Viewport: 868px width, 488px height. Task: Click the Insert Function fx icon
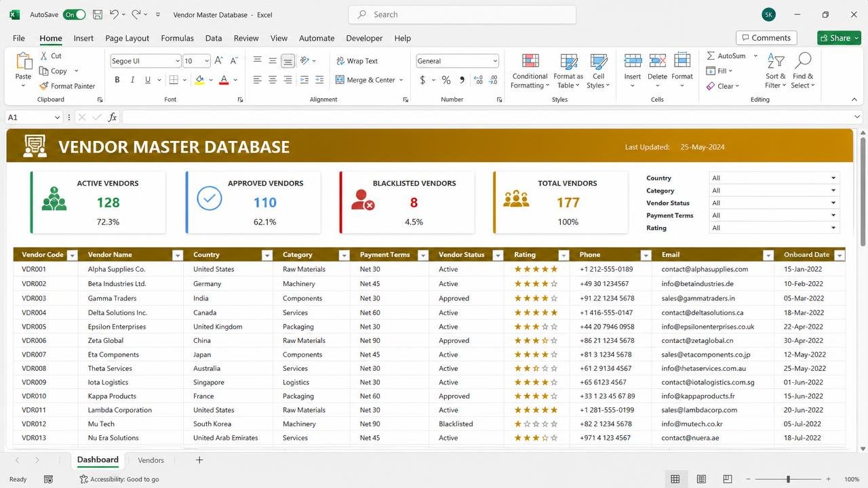(113, 117)
